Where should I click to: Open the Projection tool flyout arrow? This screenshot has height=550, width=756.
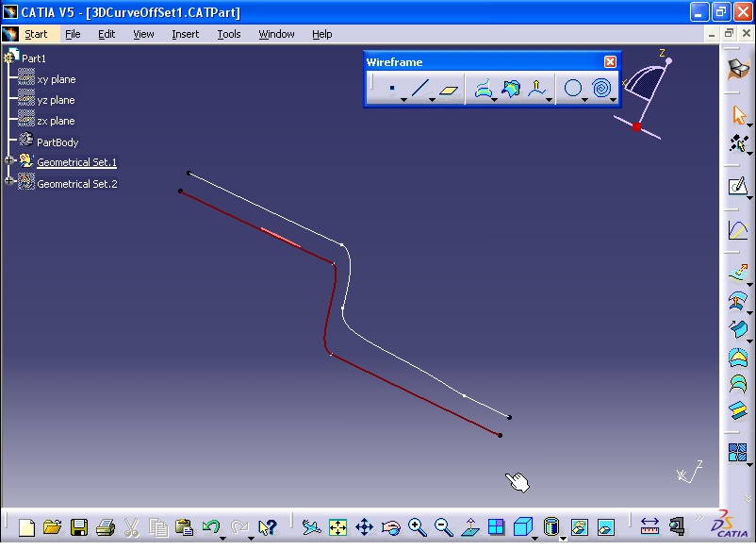click(x=494, y=100)
